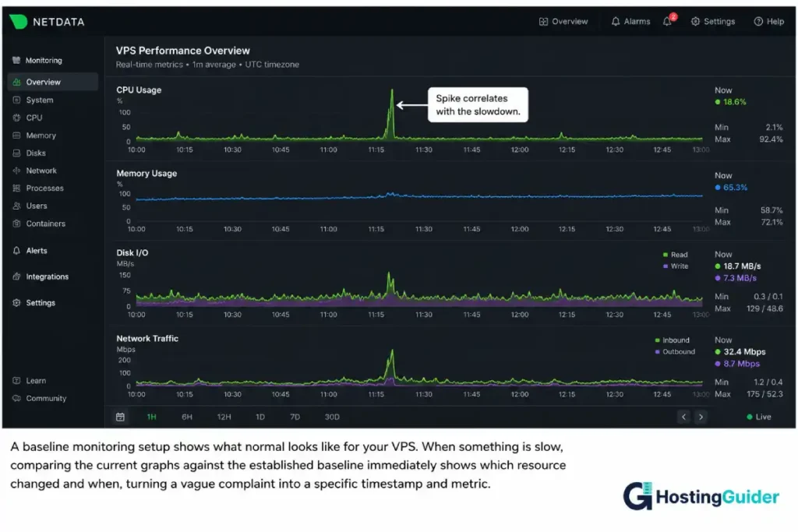
Task: Open Overview in the top bar
Action: (563, 21)
